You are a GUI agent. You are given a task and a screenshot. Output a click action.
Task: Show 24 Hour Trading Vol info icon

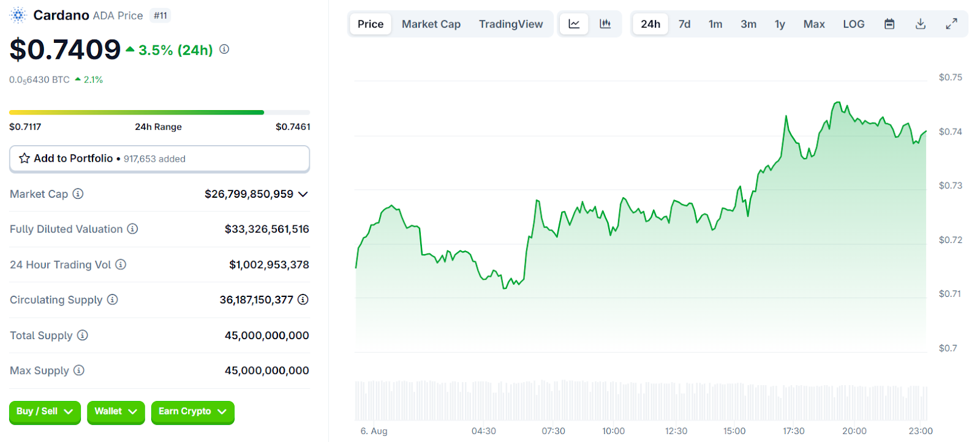click(121, 264)
